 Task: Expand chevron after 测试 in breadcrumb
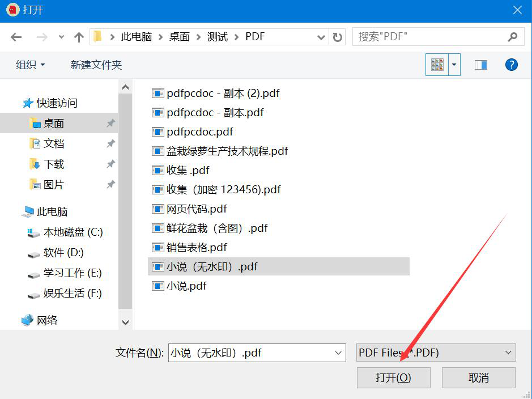(236, 37)
